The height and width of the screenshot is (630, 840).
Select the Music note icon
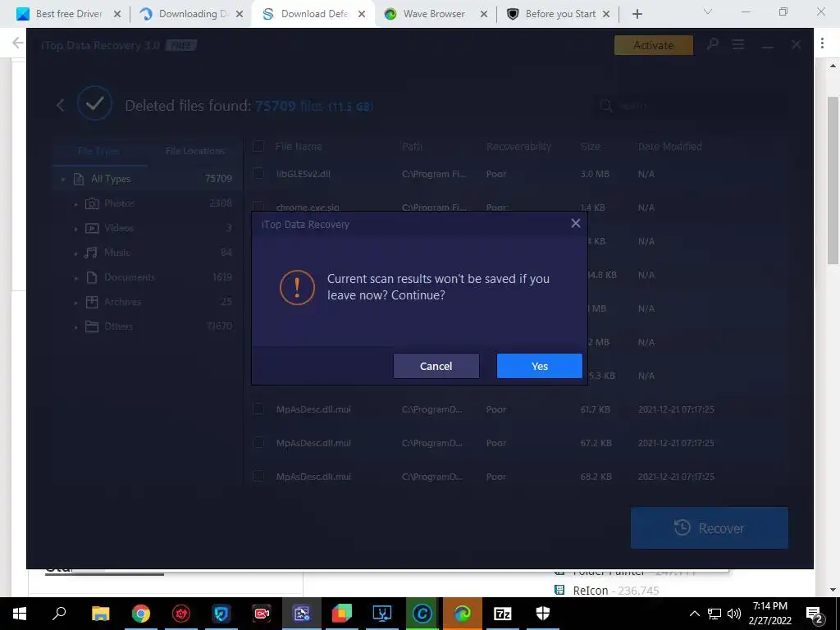tap(92, 253)
